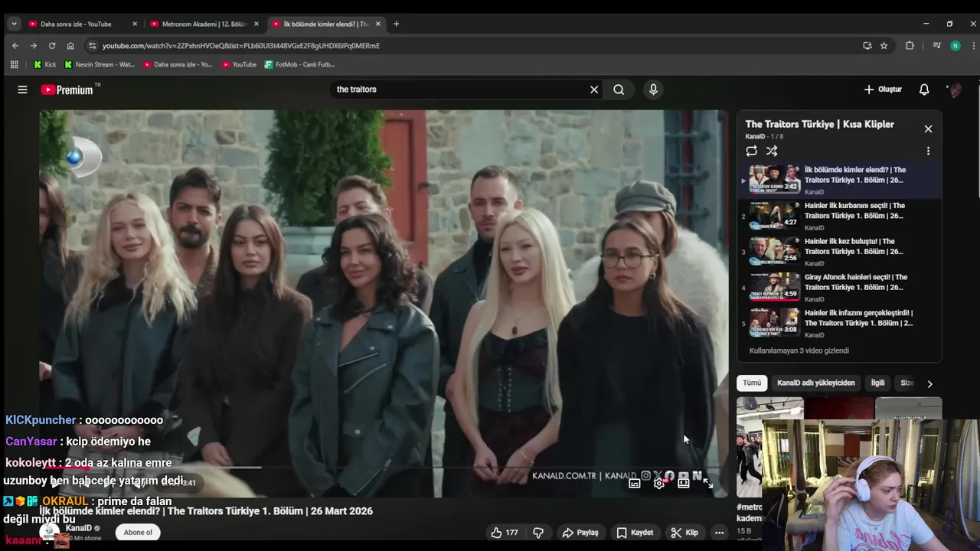The width and height of the screenshot is (980, 551).
Task: Open the Nesrin Stream bookmark
Action: 100,65
